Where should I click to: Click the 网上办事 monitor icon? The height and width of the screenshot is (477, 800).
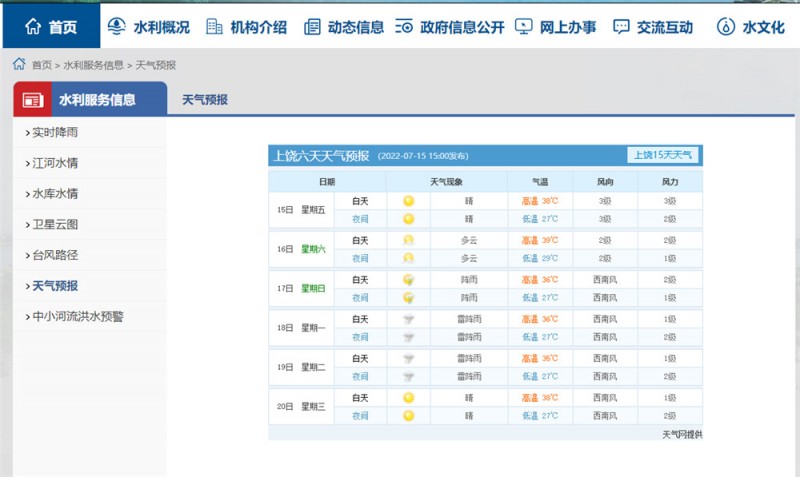[523, 27]
